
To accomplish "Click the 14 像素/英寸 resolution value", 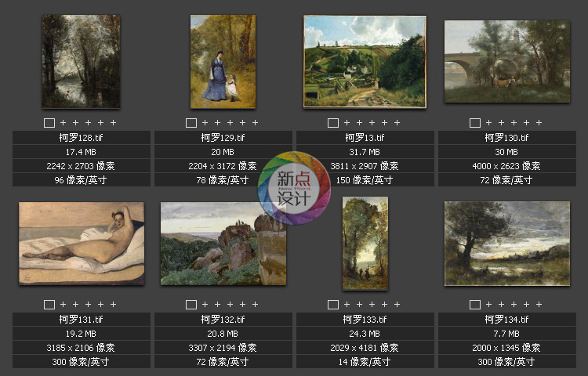I will pyautogui.click(x=365, y=362).
